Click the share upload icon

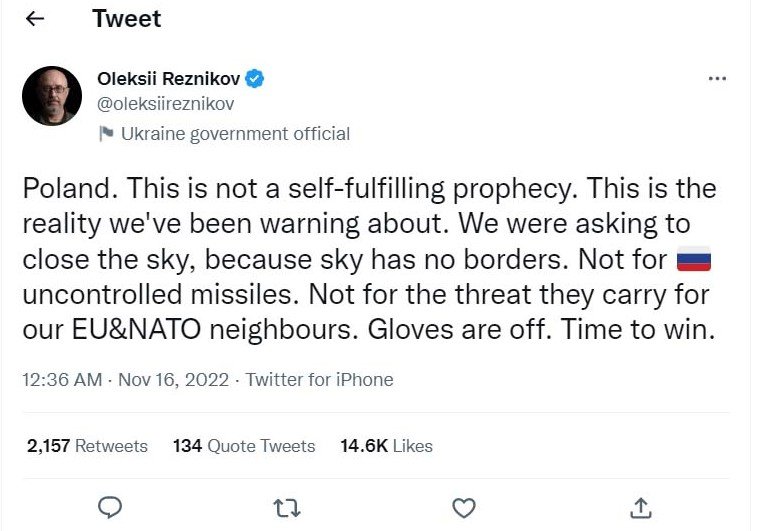pyautogui.click(x=641, y=507)
